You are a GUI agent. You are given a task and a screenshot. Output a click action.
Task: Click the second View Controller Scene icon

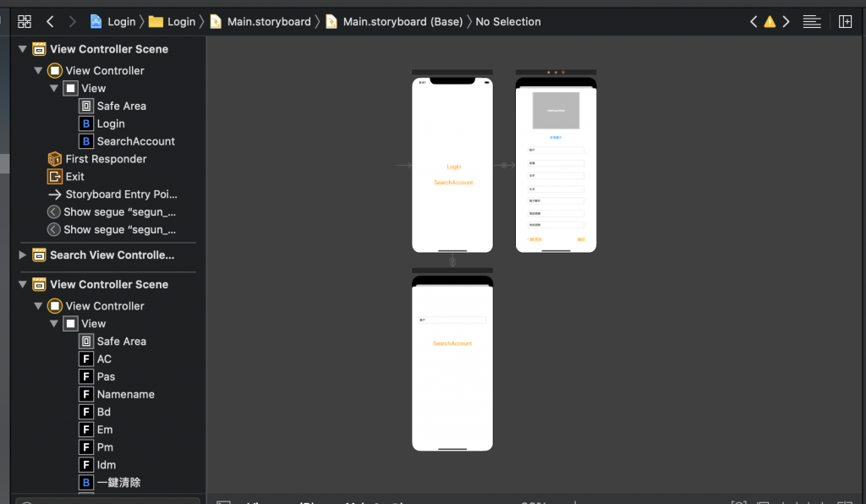point(39,284)
